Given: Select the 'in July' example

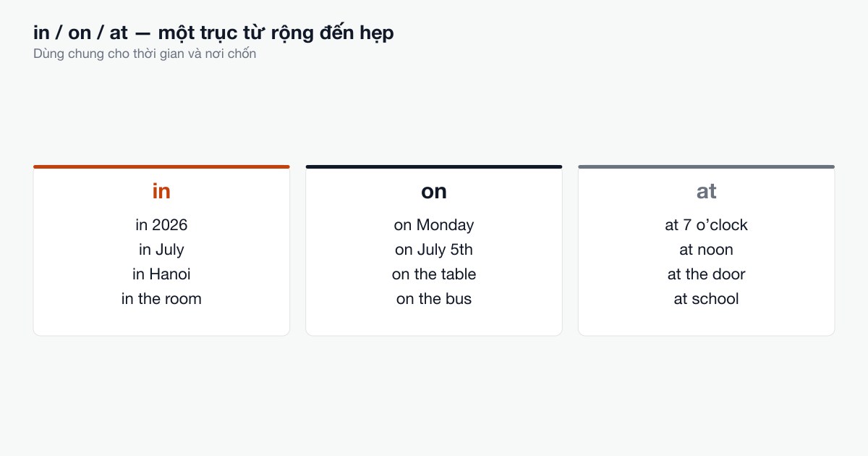Looking at the screenshot, I should (161, 250).
